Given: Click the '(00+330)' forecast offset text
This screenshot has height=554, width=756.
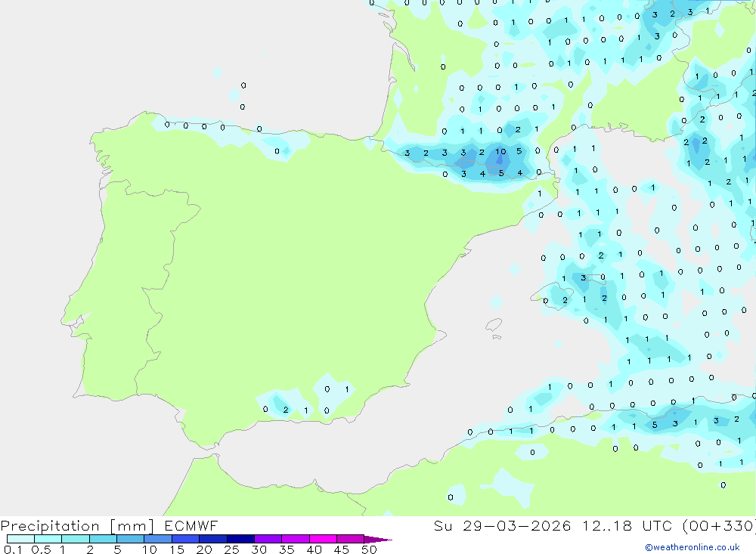Looking at the screenshot, I should tap(720, 525).
